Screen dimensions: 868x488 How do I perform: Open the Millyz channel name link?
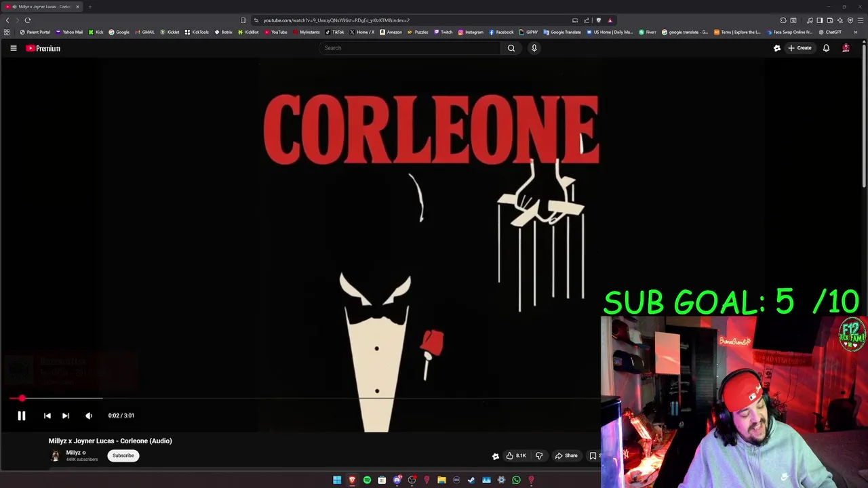74,453
